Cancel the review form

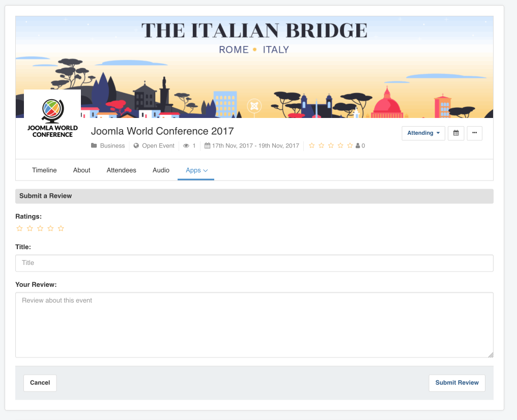tap(40, 383)
